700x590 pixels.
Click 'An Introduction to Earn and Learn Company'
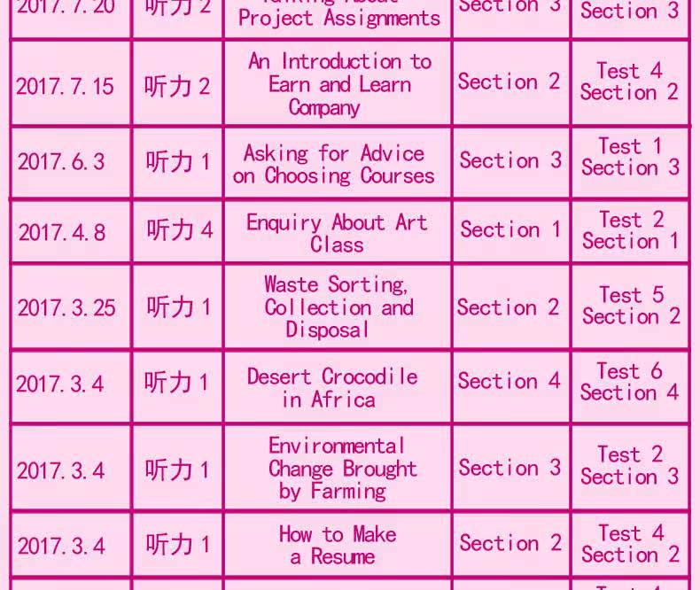pyautogui.click(x=338, y=84)
